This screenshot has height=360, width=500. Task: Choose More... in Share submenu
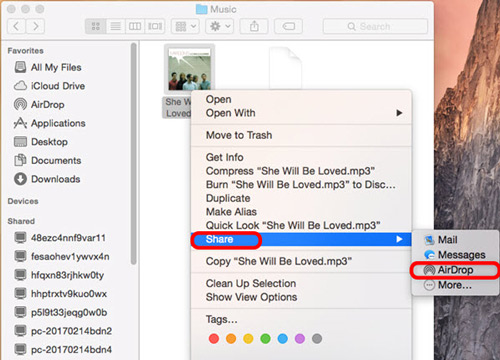pos(455,285)
